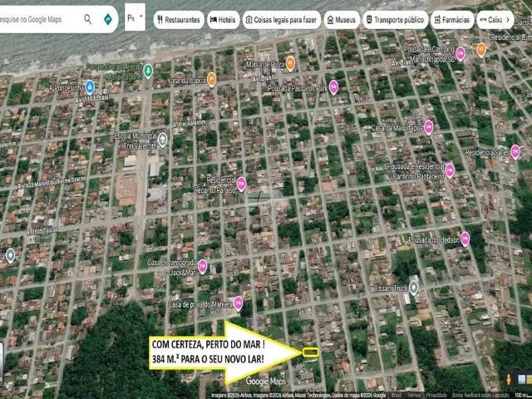Select the Farmácias chip
532x399 pixels.
452,20
